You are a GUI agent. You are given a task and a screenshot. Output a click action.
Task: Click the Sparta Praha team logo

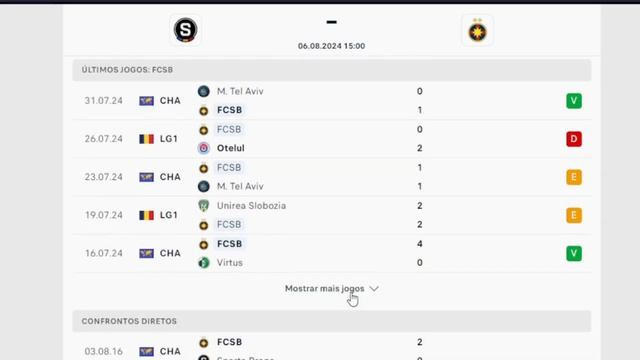point(185,30)
